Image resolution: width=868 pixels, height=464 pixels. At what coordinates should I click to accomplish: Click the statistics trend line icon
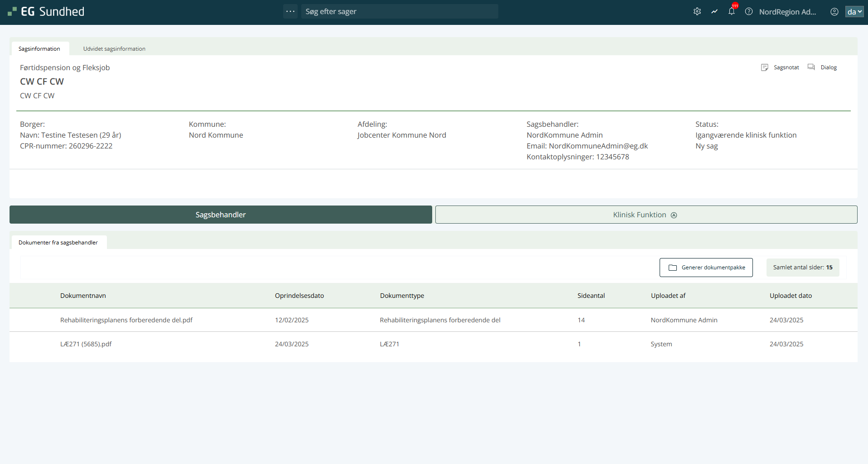point(714,12)
